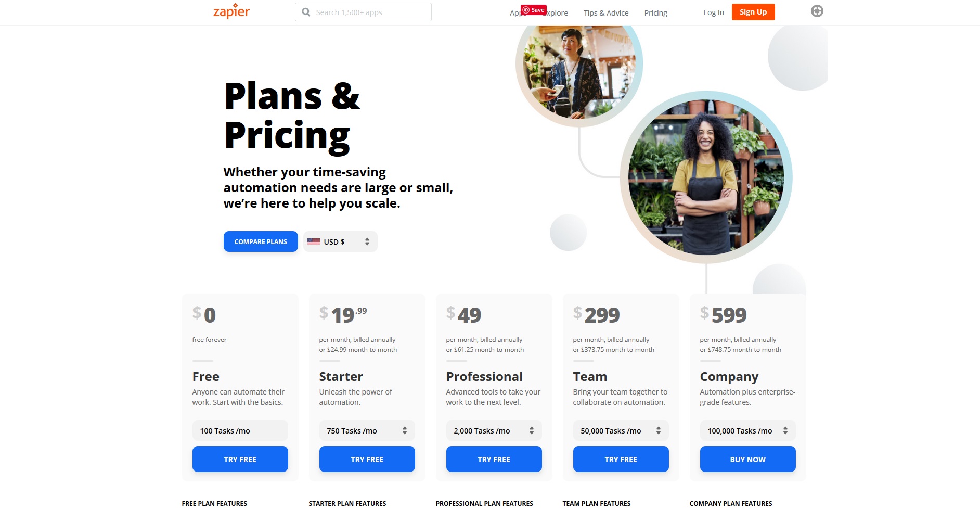Click Buy Now for Company plan
This screenshot has height=509, width=980.
(x=747, y=459)
